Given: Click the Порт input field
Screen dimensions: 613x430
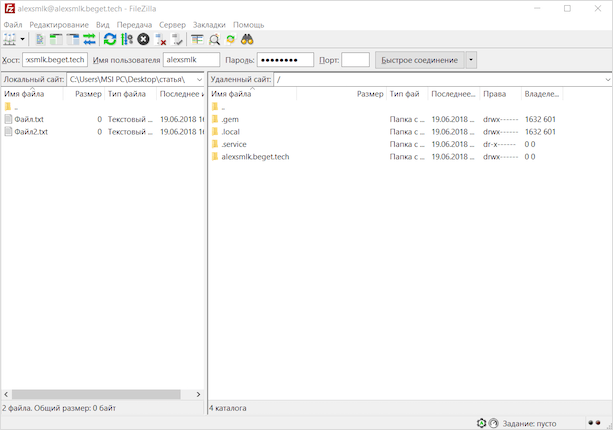Looking at the screenshot, I should 355,60.
